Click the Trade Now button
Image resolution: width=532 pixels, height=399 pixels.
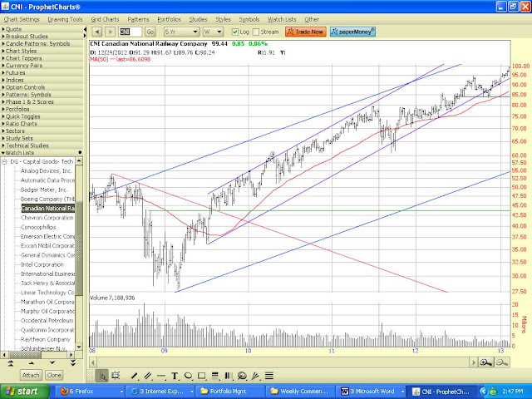pos(306,32)
